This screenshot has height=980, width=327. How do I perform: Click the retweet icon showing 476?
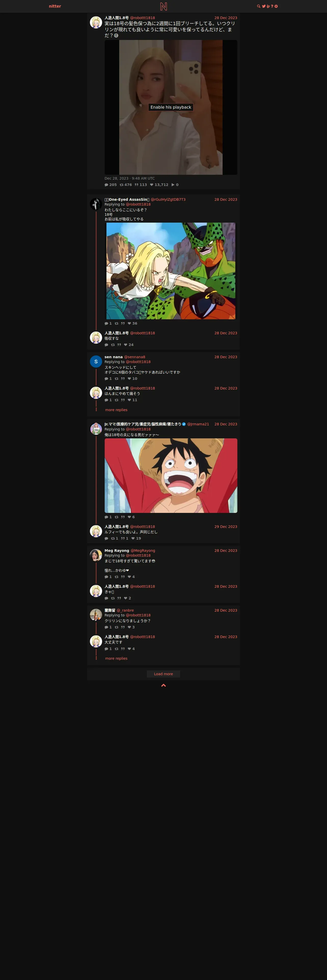click(121, 185)
